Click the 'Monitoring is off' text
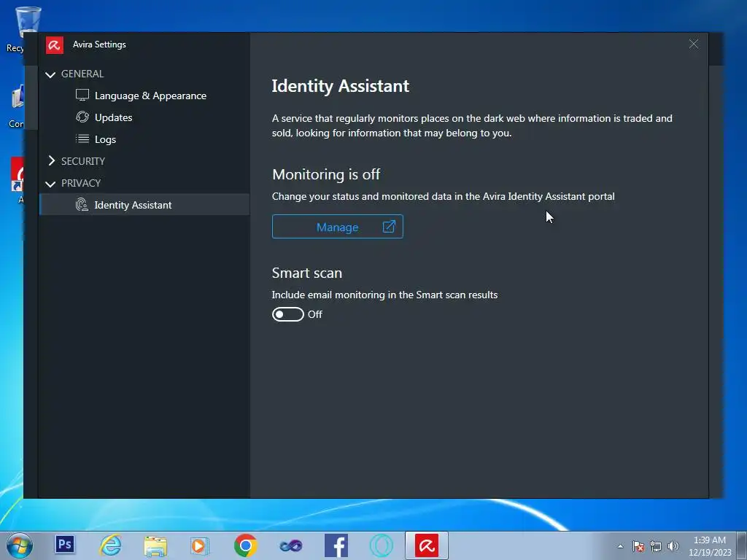747x560 pixels. (x=326, y=174)
